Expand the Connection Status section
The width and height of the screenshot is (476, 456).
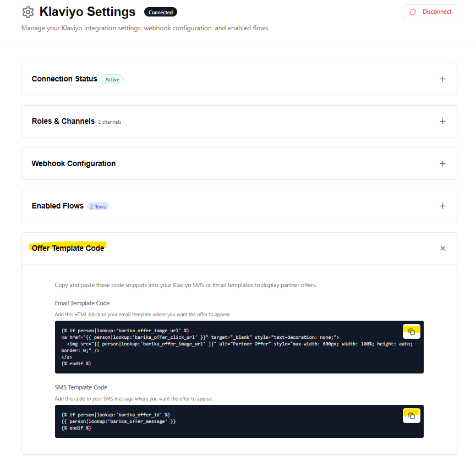coord(442,79)
